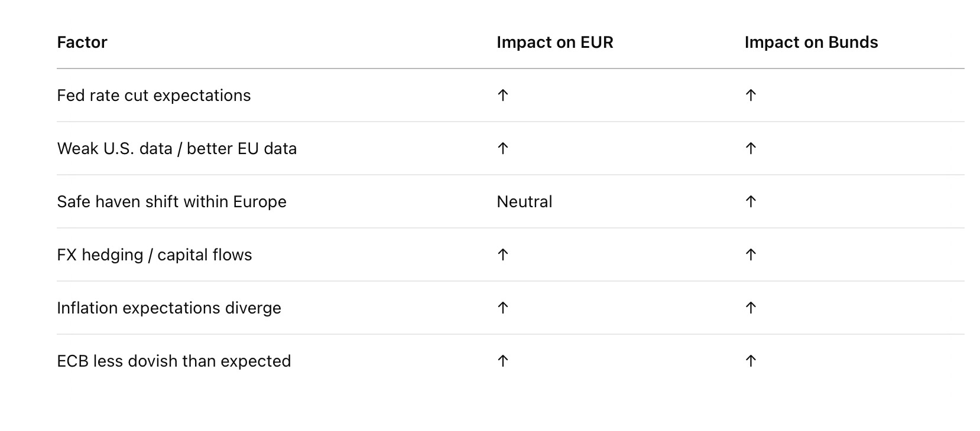This screenshot has width=980, height=431.
Task: Click EUR up arrow in Inflation expectations row
Action: [x=503, y=308]
